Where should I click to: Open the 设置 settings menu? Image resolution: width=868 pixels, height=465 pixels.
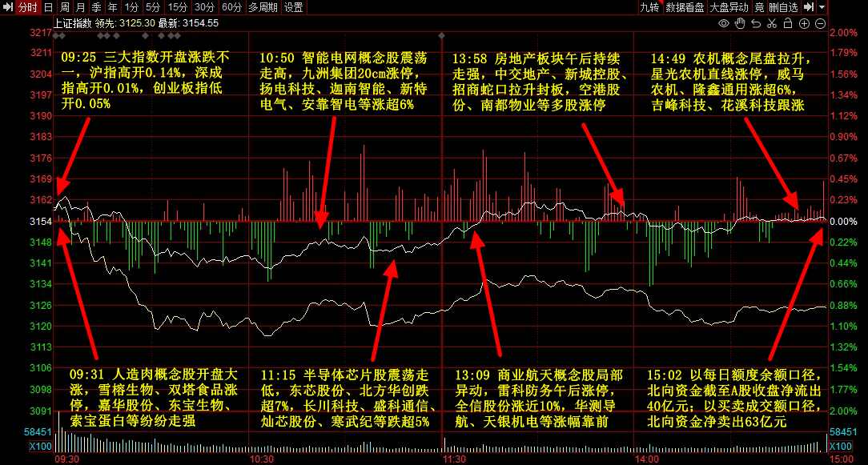coord(294,7)
